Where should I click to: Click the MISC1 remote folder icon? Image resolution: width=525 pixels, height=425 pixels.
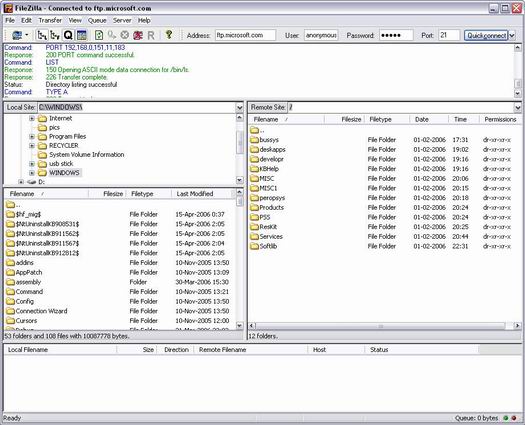click(x=254, y=188)
